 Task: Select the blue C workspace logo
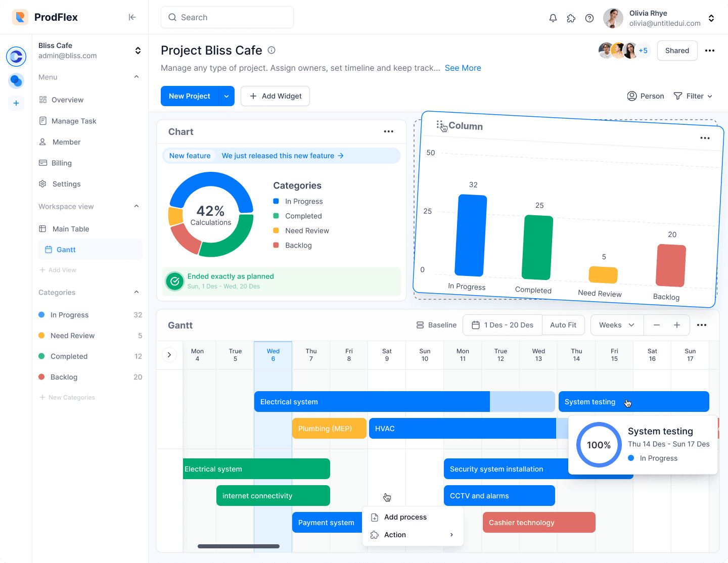tap(16, 57)
